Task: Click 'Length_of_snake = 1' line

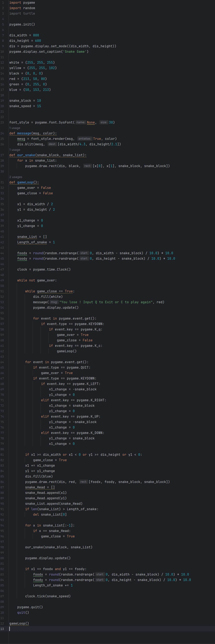Action: tap(36, 242)
